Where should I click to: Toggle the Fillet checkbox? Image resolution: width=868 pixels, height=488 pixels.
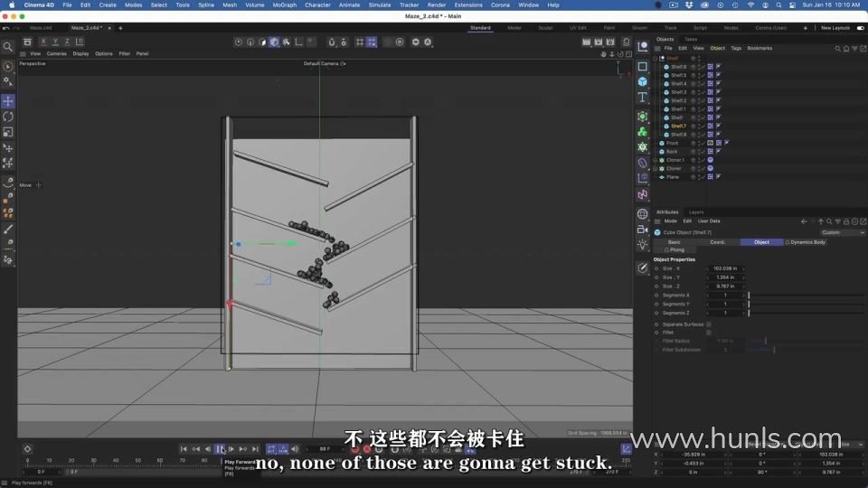(709, 333)
